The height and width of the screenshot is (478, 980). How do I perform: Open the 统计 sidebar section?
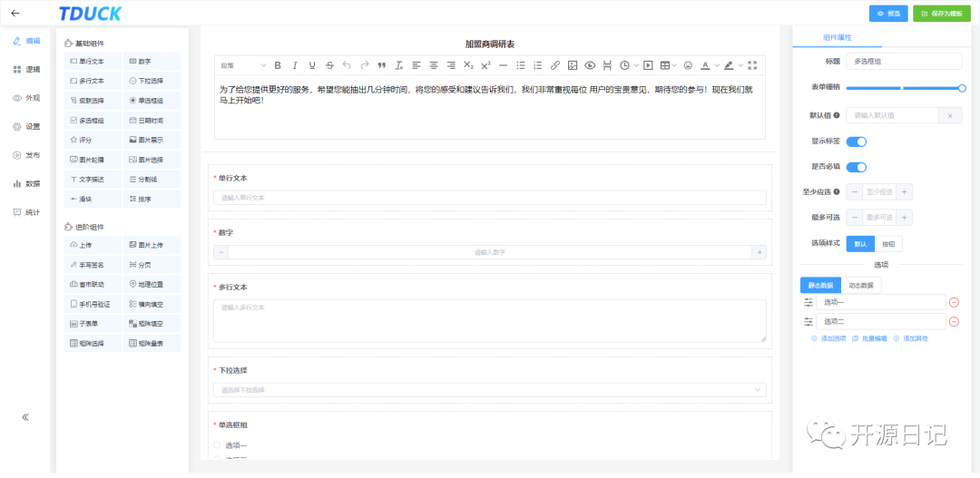(27, 212)
